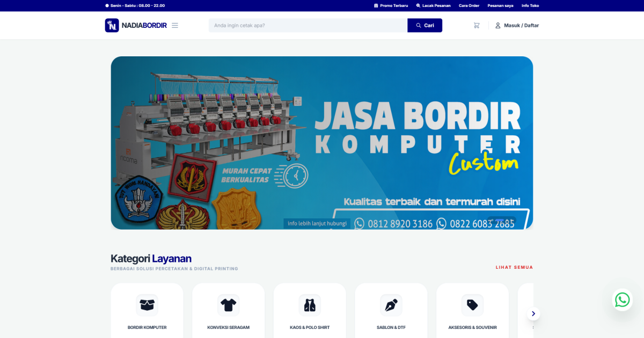Open Lacak Pesanan in the top bar
644x338 pixels.
pos(433,5)
